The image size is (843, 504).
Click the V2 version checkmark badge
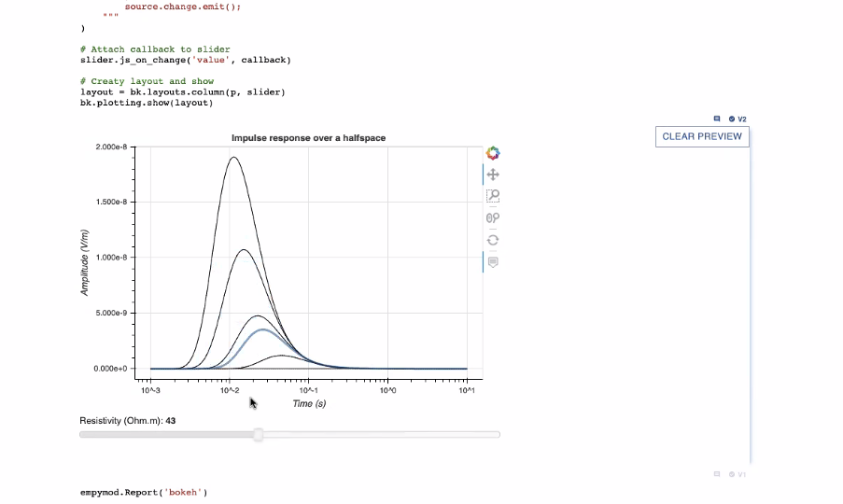[738, 119]
